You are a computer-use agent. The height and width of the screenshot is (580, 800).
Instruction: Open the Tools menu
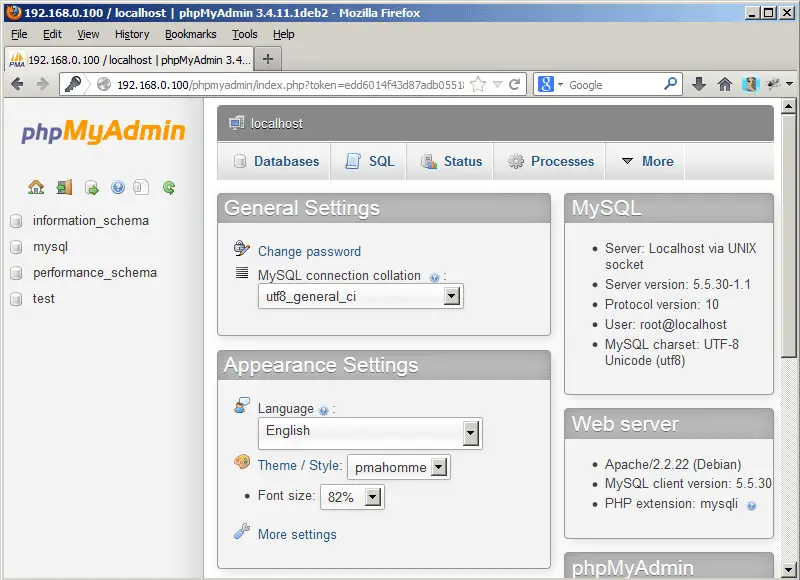pyautogui.click(x=245, y=34)
